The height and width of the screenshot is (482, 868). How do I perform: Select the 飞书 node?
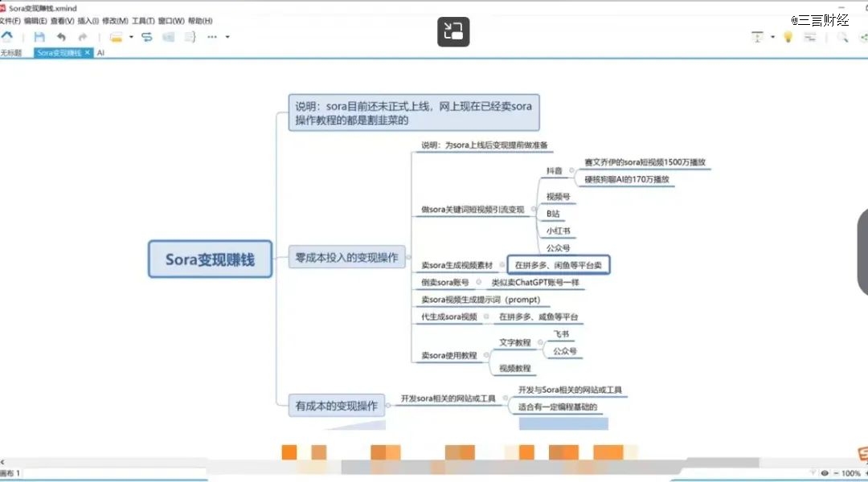coord(561,333)
